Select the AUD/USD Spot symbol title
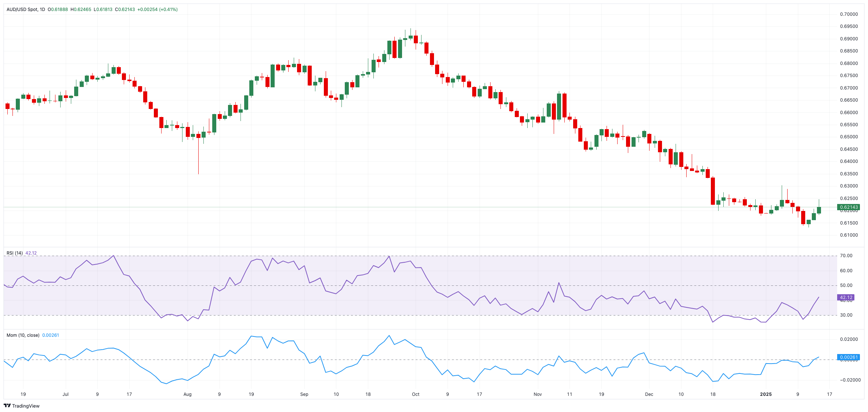This screenshot has height=412, width=868. click(22, 10)
